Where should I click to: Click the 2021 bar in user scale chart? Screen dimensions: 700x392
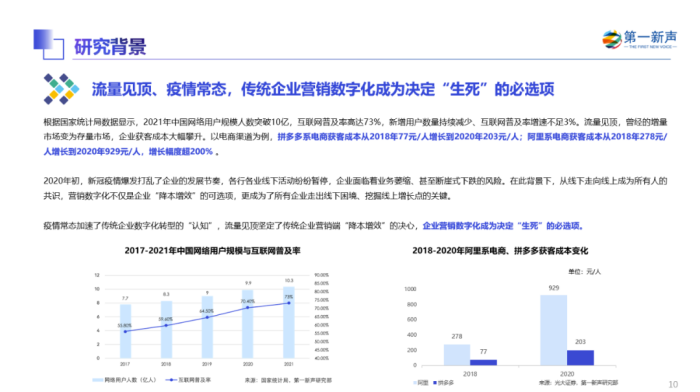[x=289, y=322]
